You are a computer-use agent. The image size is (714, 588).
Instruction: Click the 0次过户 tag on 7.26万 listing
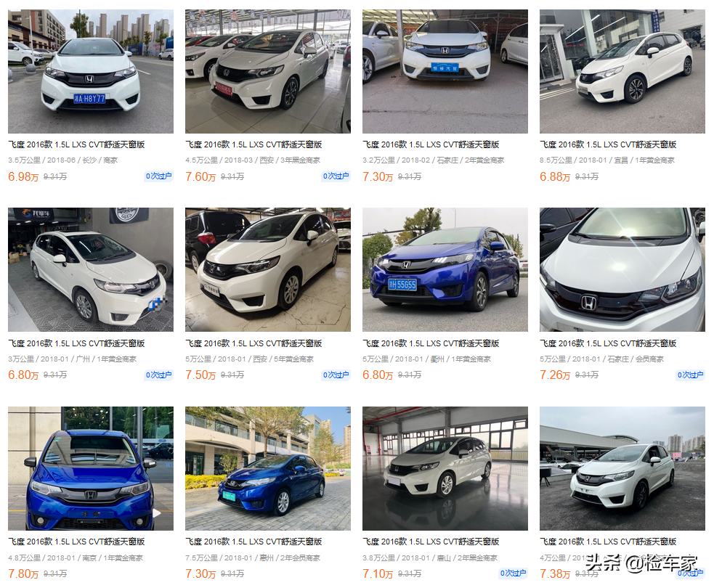(x=690, y=375)
